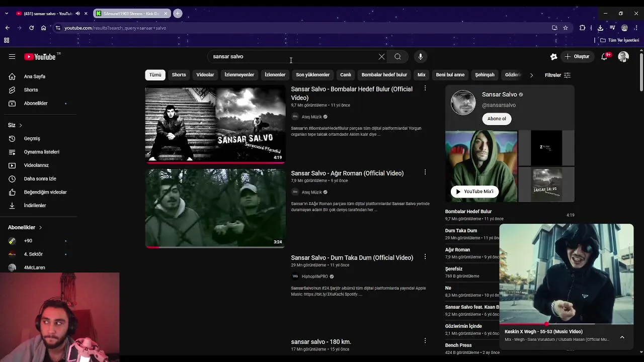This screenshot has width=644, height=362.
Task: Open a new browser tab
Action: click(x=178, y=14)
